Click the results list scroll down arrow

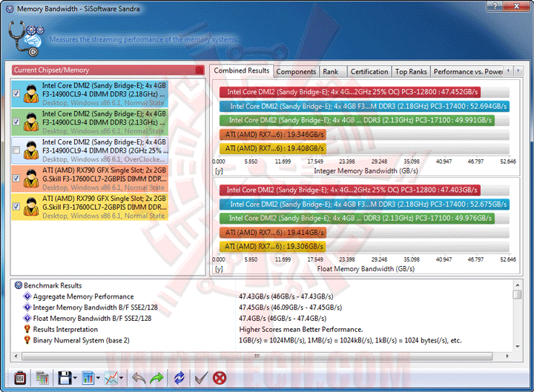[518, 346]
